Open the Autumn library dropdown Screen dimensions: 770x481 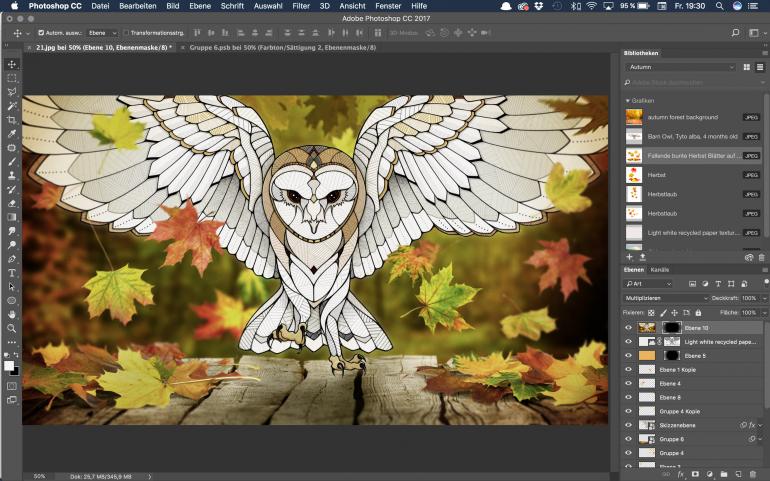681,67
